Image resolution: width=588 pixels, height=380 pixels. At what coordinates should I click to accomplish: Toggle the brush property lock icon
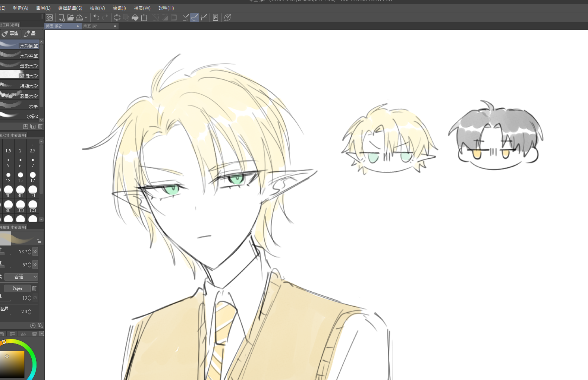pyautogui.click(x=39, y=241)
